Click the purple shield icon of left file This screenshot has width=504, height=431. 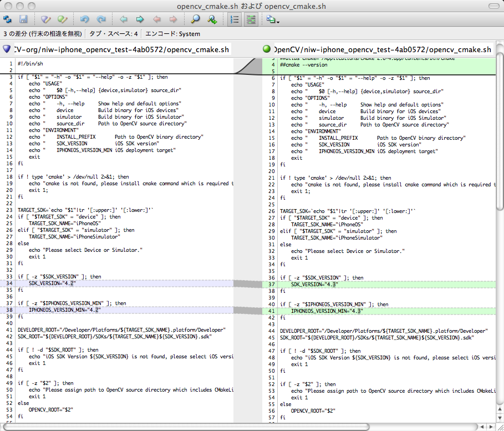[7, 49]
